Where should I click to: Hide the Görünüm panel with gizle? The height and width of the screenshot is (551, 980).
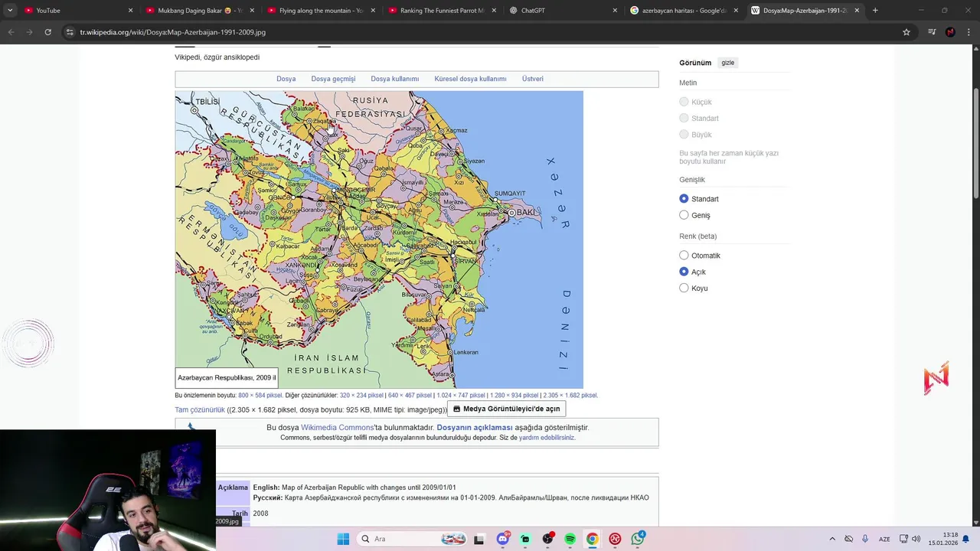pos(728,63)
